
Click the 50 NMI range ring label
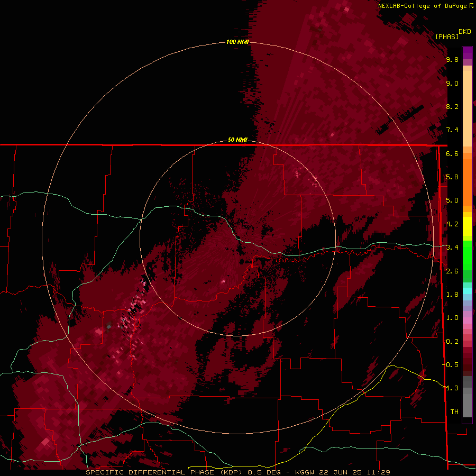[237, 140]
